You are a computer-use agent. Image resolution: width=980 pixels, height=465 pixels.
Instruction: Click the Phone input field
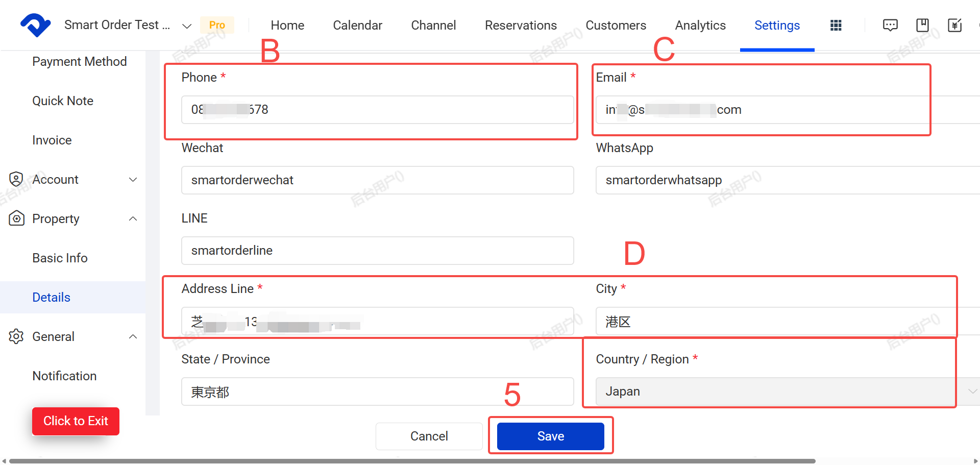[x=378, y=110]
